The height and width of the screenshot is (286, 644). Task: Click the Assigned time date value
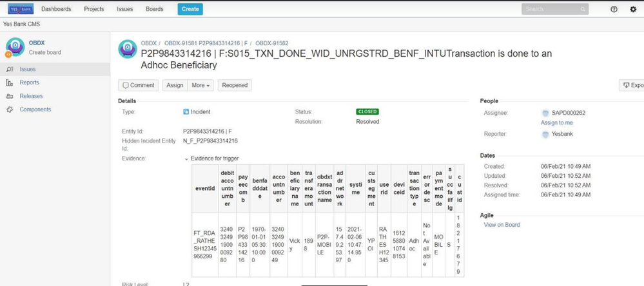[565, 195]
